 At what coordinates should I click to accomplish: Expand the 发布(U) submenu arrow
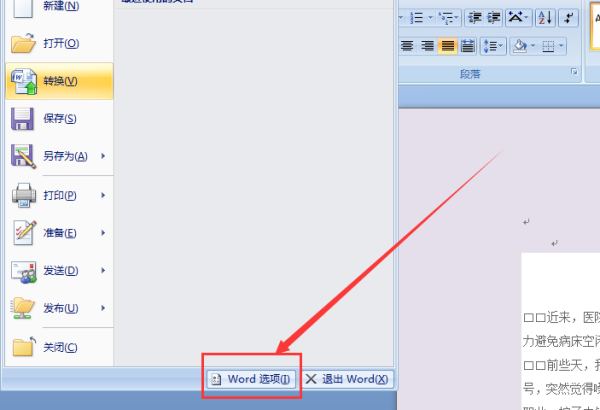pyautogui.click(x=103, y=308)
